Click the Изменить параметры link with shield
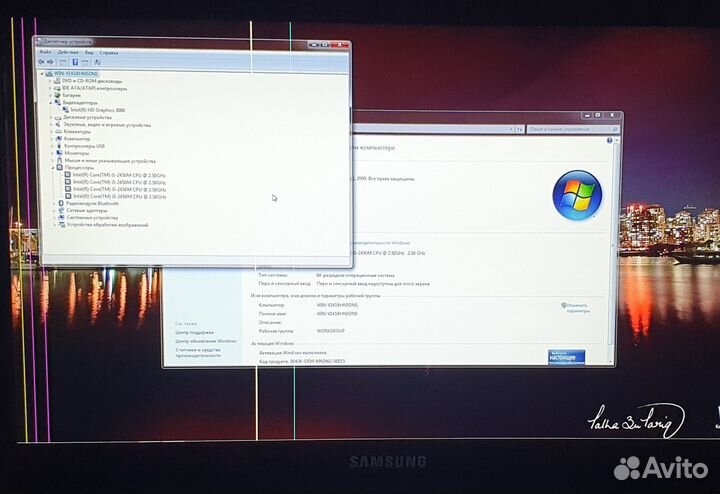Viewport: 720px width, 494px height. (x=575, y=308)
